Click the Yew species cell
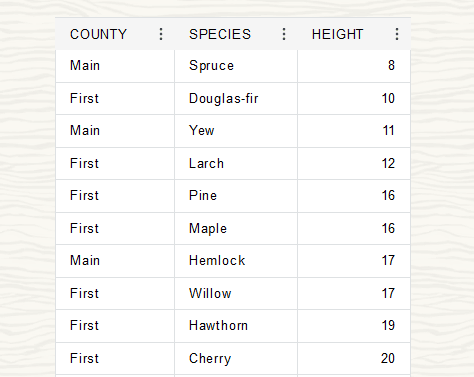Image resolution: width=474 pixels, height=377 pixels. pos(236,131)
